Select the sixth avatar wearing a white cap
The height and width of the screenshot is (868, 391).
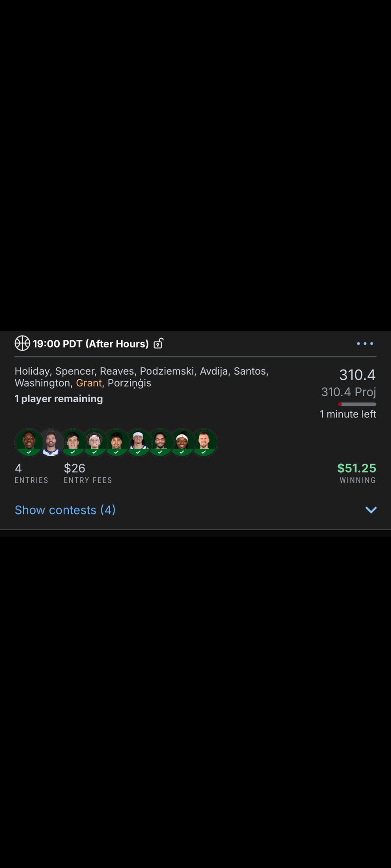click(138, 442)
